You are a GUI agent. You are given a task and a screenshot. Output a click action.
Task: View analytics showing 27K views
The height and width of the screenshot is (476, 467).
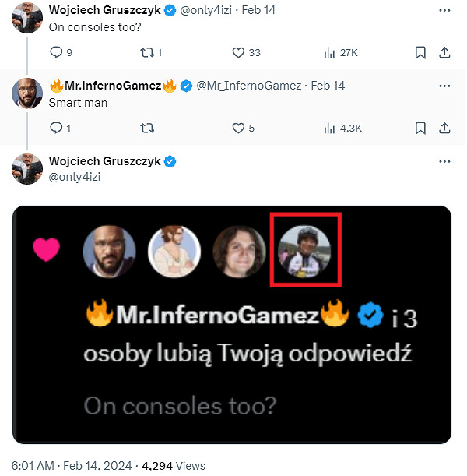point(329,52)
